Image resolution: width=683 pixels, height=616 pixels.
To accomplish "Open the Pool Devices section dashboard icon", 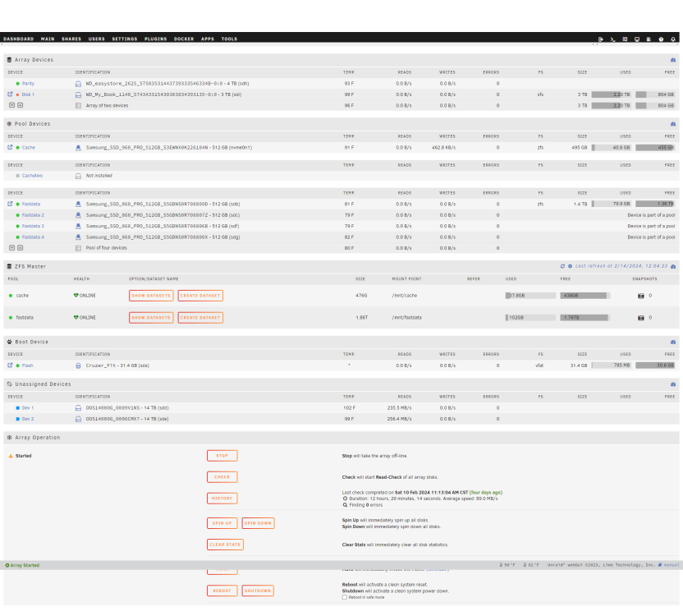I will point(673,124).
